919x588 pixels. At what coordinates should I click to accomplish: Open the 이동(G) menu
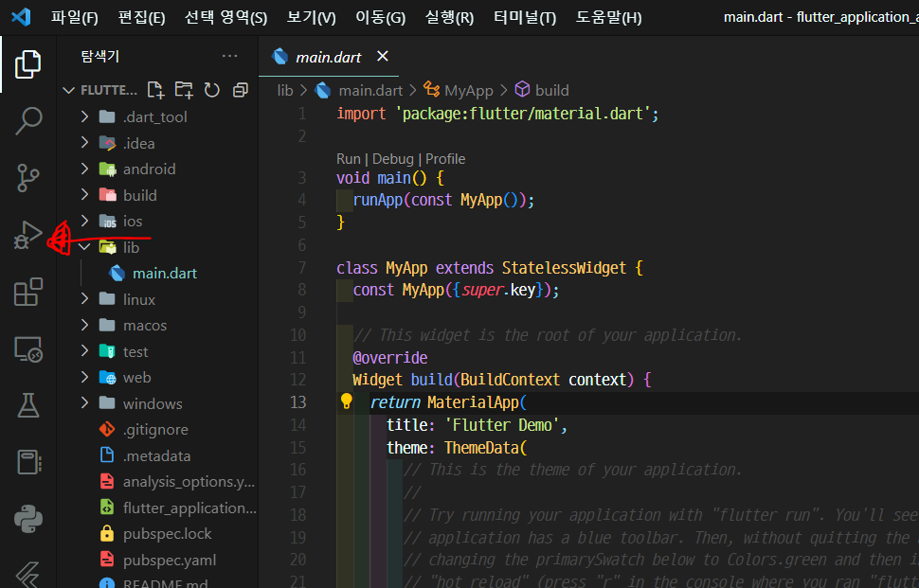coord(380,17)
